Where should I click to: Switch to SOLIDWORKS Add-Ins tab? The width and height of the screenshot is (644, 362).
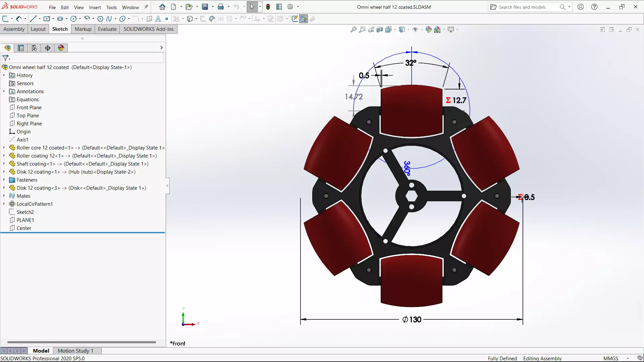coord(149,29)
